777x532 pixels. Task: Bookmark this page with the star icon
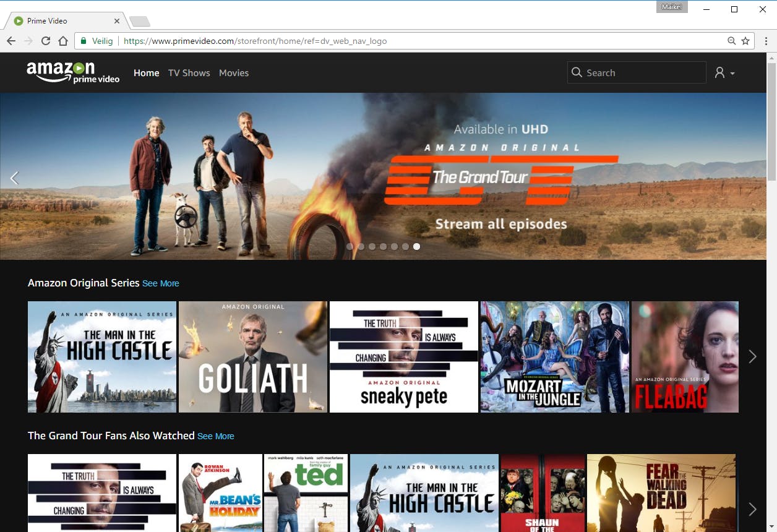745,41
